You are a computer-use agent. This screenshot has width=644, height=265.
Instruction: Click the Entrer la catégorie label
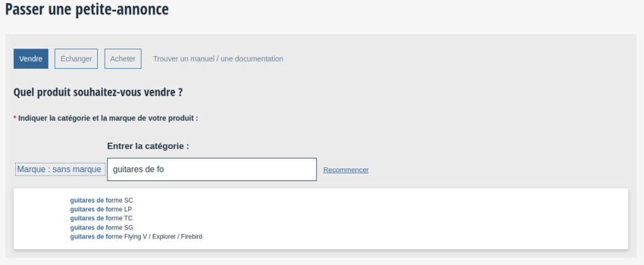tap(148, 146)
